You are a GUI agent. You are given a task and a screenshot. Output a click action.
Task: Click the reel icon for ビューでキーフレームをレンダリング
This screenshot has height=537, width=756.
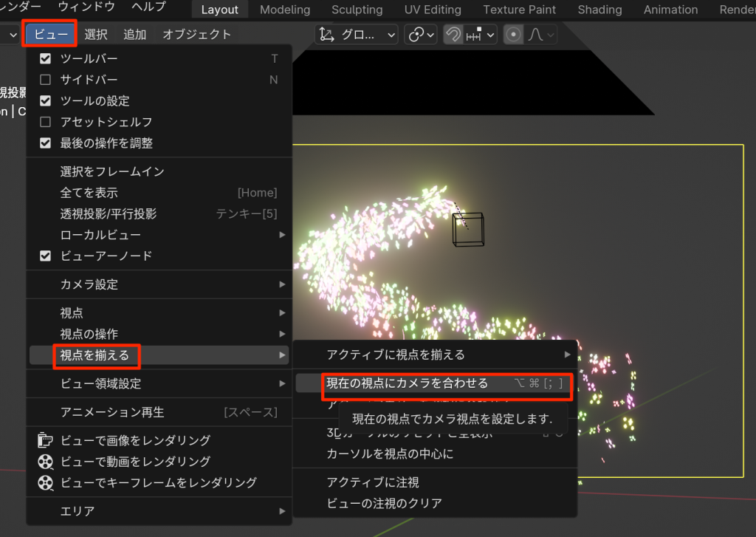(46, 483)
